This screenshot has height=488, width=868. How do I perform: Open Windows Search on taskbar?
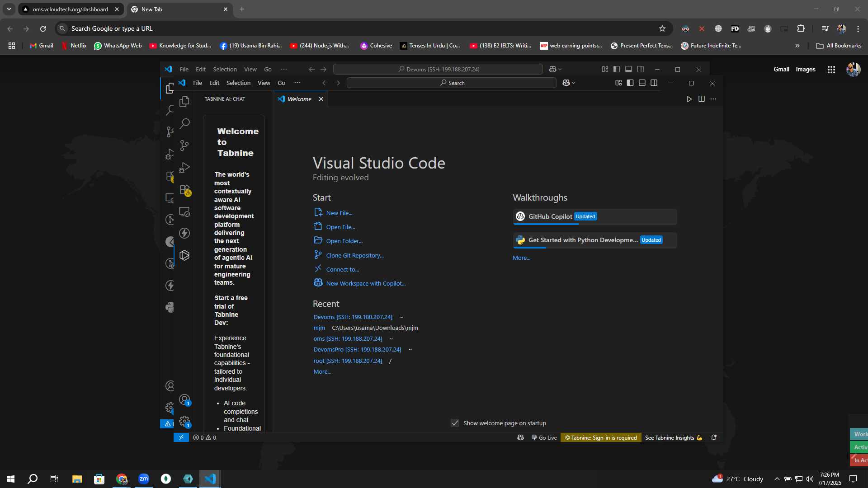(33, 479)
